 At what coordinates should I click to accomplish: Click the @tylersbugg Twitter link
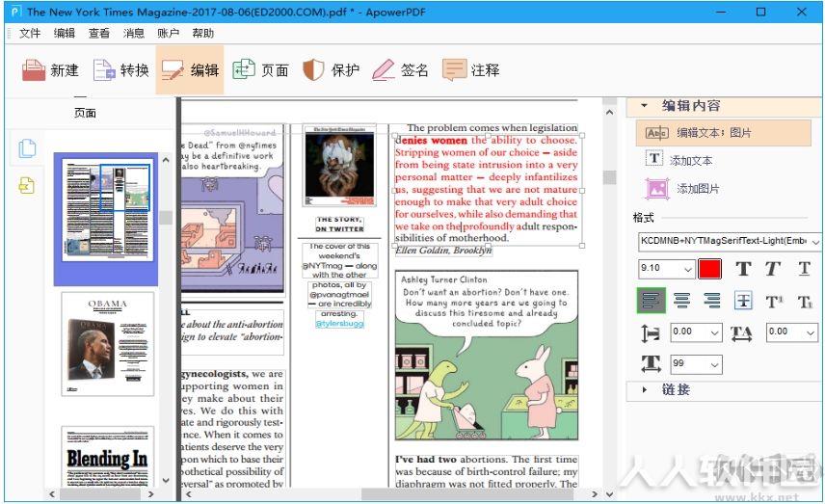pos(339,323)
